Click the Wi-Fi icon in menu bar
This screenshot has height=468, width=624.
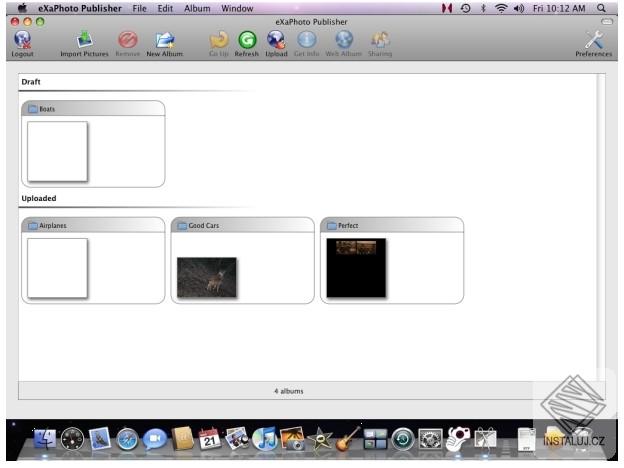[x=501, y=8]
